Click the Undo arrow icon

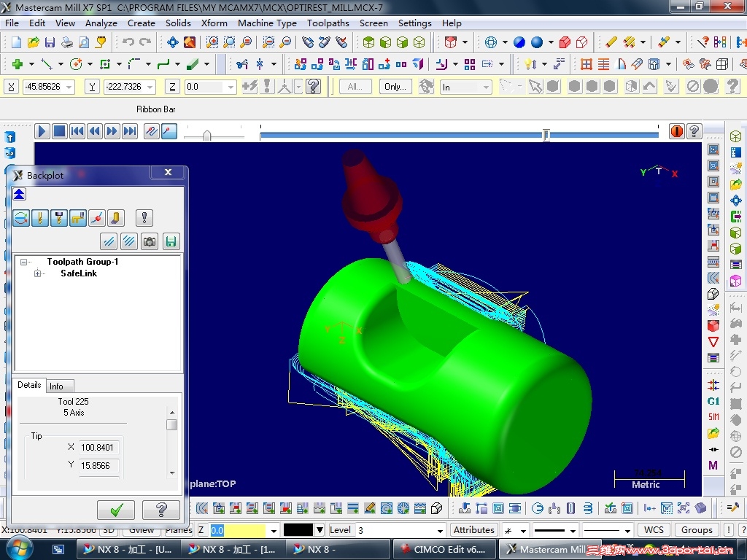(x=128, y=42)
